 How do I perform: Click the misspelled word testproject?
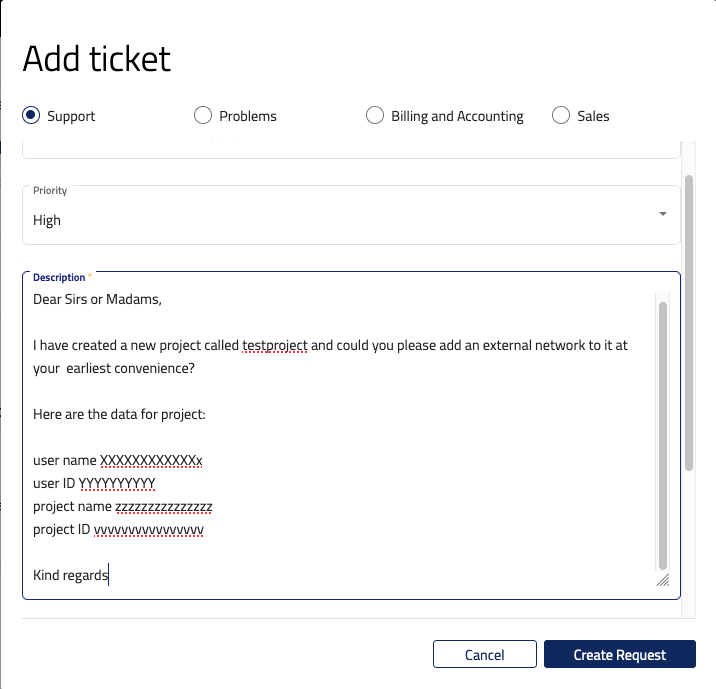tap(274, 346)
